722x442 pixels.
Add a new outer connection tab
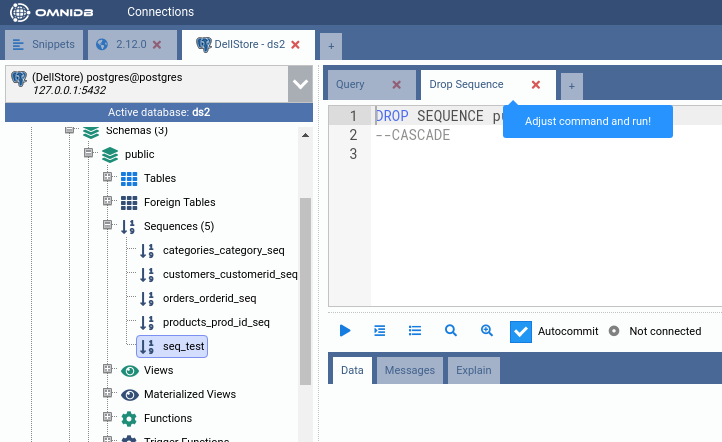331,46
